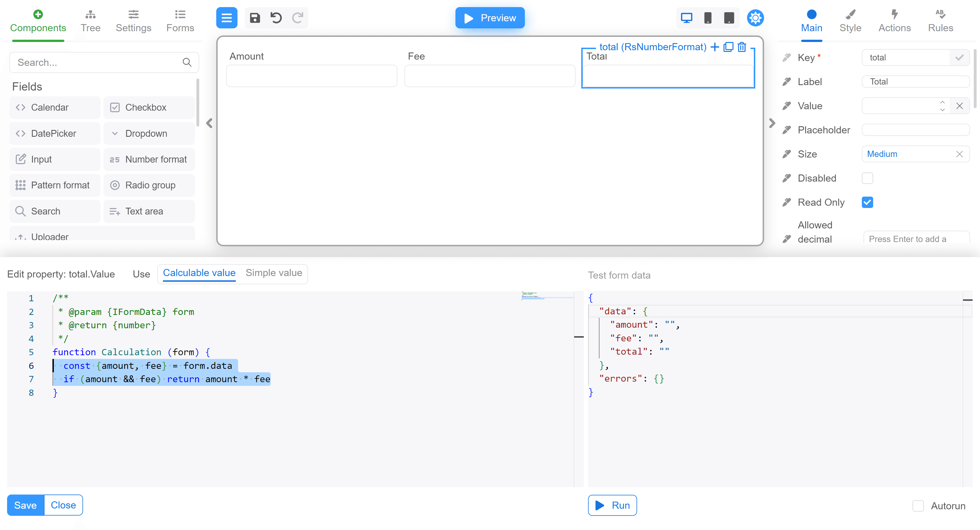The height and width of the screenshot is (530, 980).
Task: Click the Preview button
Action: [490, 18]
